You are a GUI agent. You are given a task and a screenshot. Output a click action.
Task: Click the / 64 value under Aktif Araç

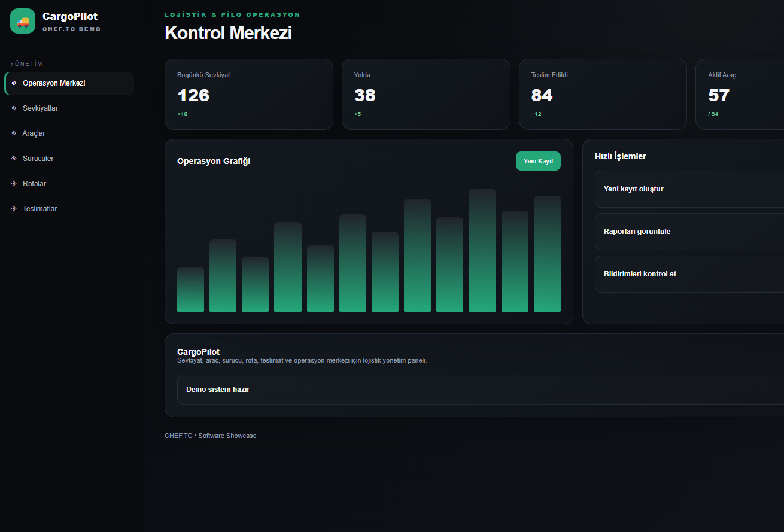click(x=713, y=114)
